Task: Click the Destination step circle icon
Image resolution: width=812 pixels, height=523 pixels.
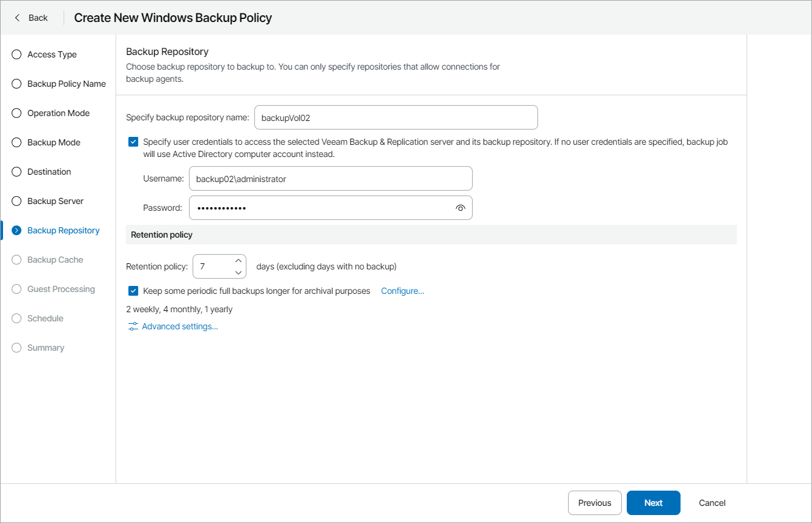Action: [17, 172]
